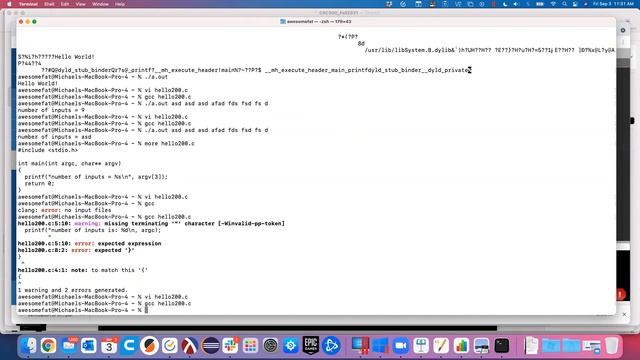Close the panel with X in background window
The height and width of the screenshot is (360, 640).
point(624,314)
